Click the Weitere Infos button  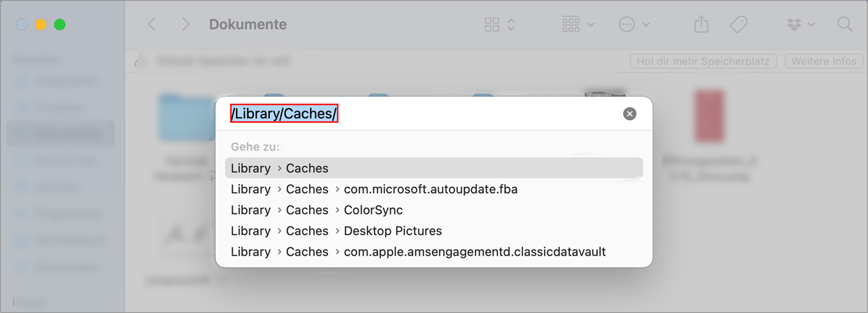[823, 61]
